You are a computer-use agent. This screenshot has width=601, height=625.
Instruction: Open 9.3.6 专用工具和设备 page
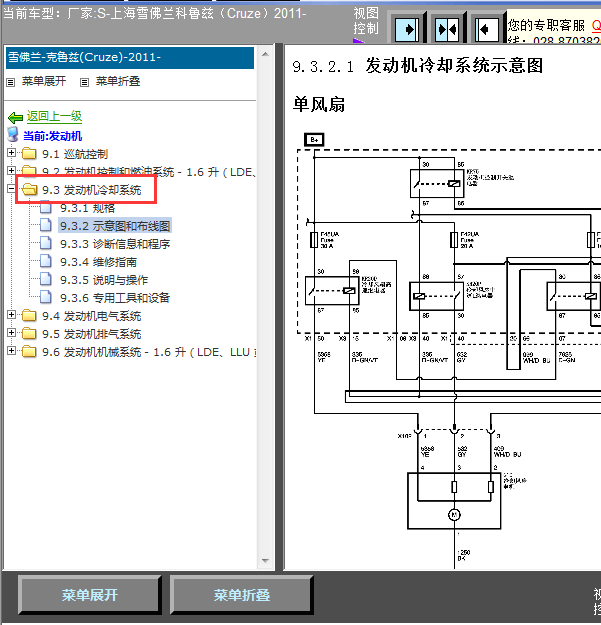(x=115, y=298)
